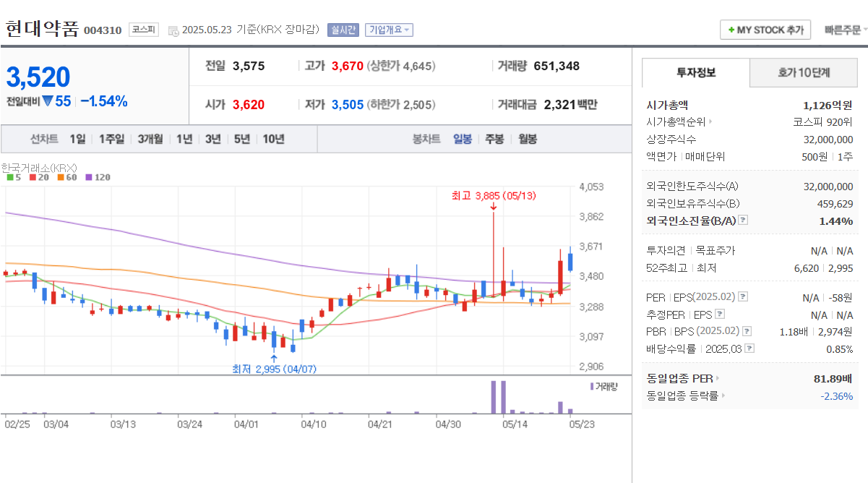Click the 상장주식수 value 32,000,000
The width and height of the screenshot is (868, 483).
828,140
